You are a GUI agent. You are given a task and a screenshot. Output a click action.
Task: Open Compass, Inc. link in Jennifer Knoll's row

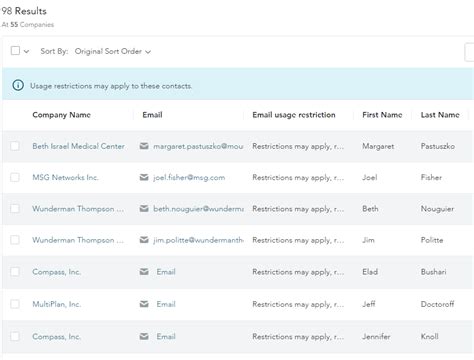coord(56,336)
